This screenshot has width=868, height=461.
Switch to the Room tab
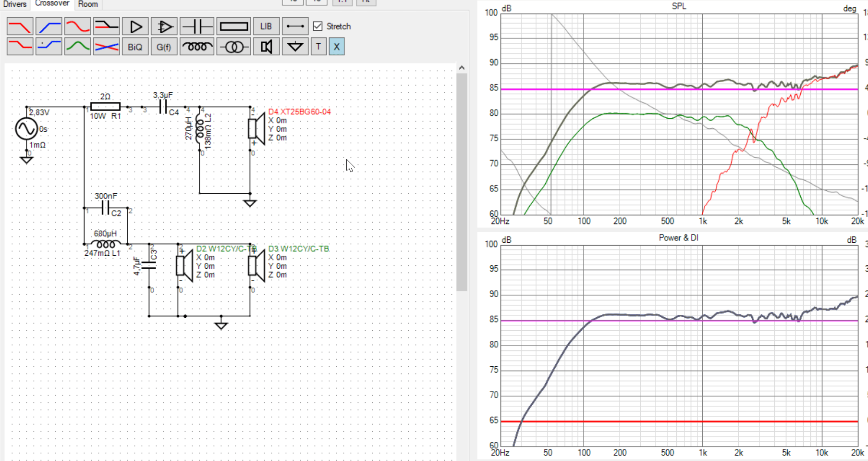(x=88, y=4)
